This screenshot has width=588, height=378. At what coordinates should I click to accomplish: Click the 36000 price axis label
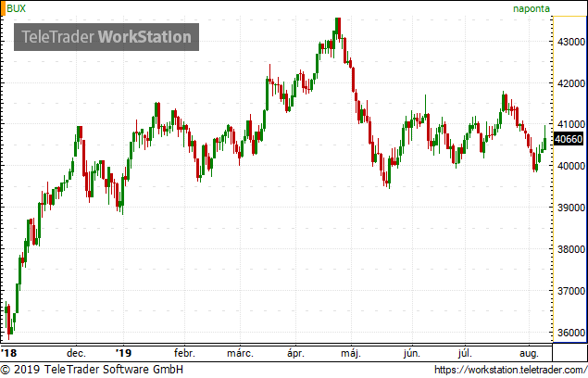pyautogui.click(x=571, y=333)
